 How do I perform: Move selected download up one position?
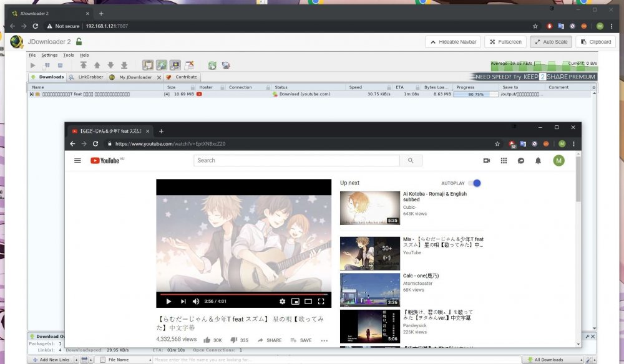pyautogui.click(x=97, y=65)
